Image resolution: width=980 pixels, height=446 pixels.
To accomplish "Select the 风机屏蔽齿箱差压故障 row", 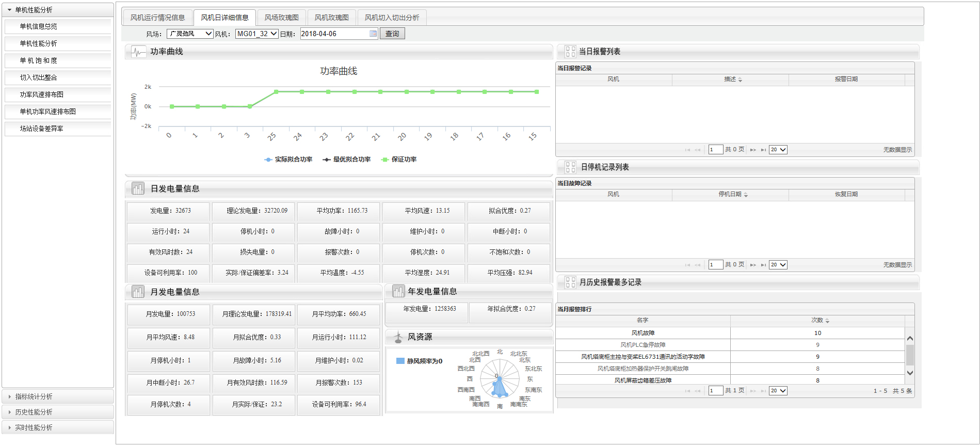I will click(x=730, y=380).
